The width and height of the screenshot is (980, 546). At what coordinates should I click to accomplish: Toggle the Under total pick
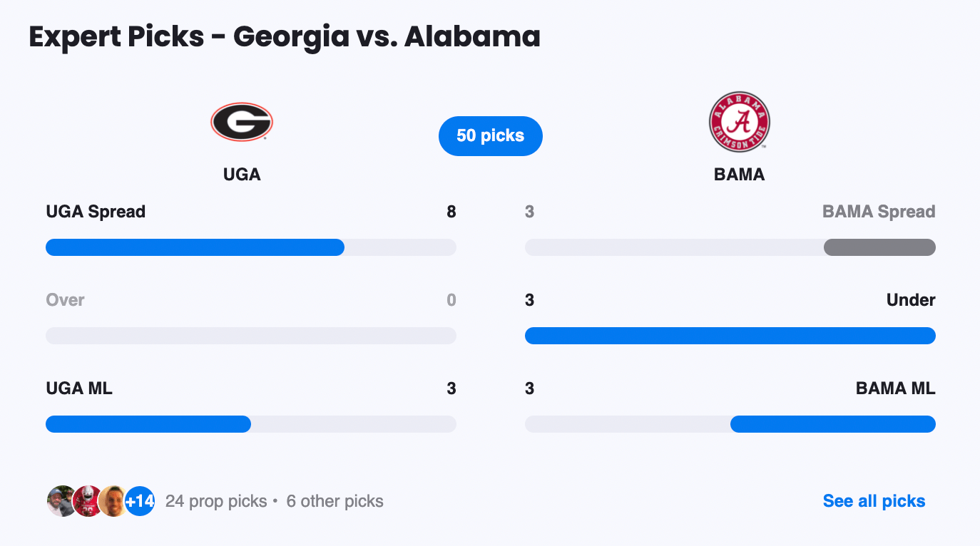pos(911,300)
